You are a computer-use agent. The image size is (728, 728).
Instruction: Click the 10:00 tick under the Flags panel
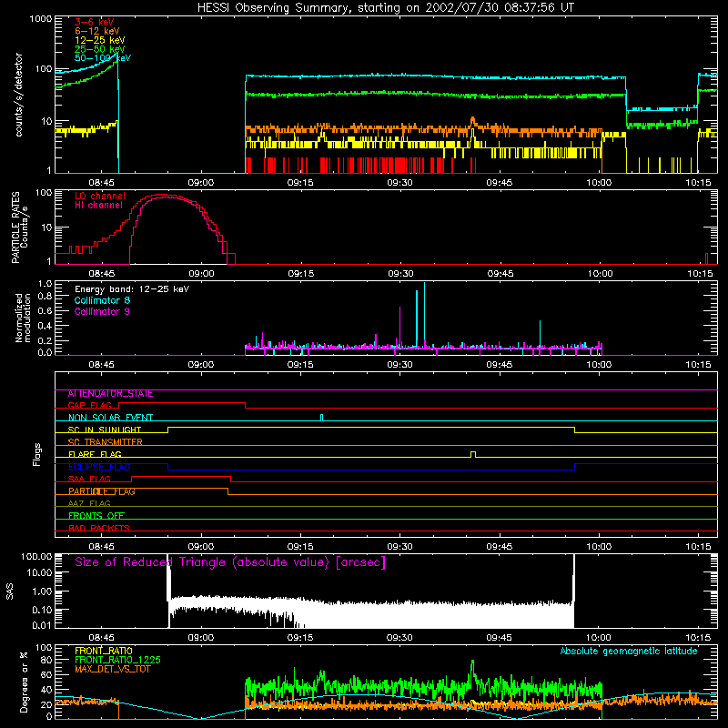(x=599, y=547)
